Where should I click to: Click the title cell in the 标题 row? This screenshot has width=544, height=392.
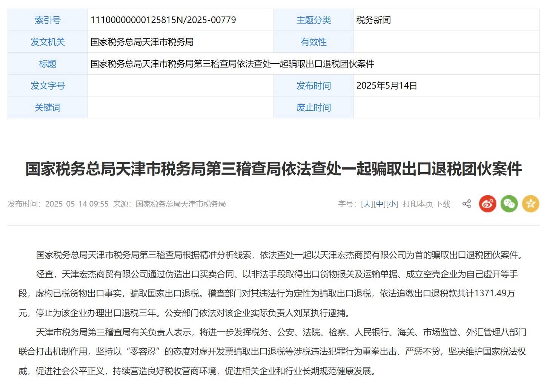[313, 64]
